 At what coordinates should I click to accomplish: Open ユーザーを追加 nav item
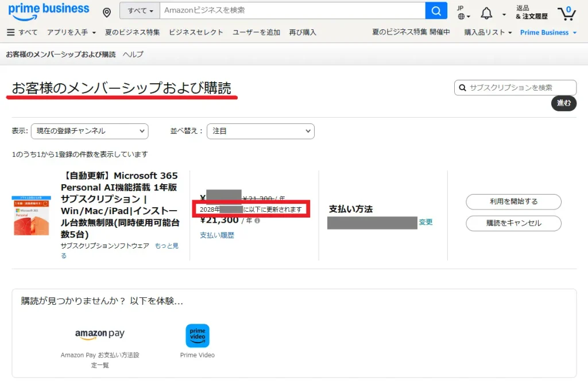pos(256,32)
